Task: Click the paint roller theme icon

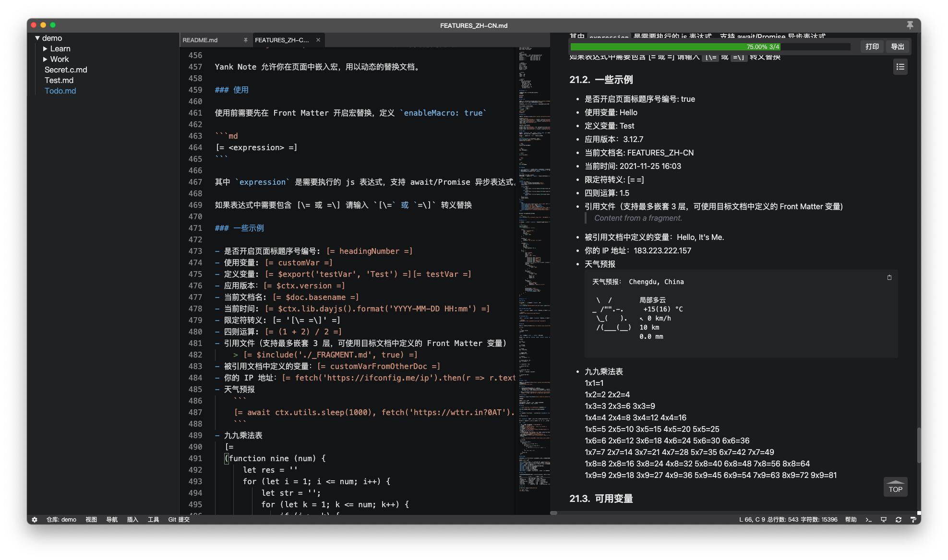Action: point(913,519)
